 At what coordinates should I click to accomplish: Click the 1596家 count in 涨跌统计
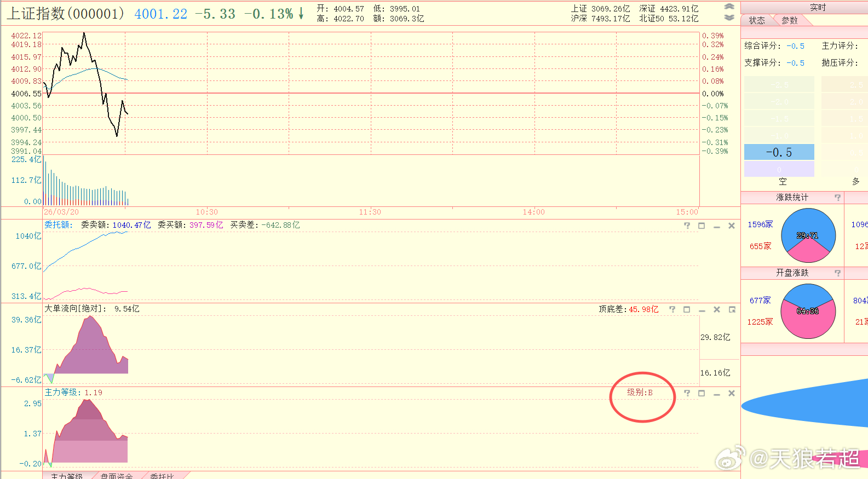coord(761,224)
